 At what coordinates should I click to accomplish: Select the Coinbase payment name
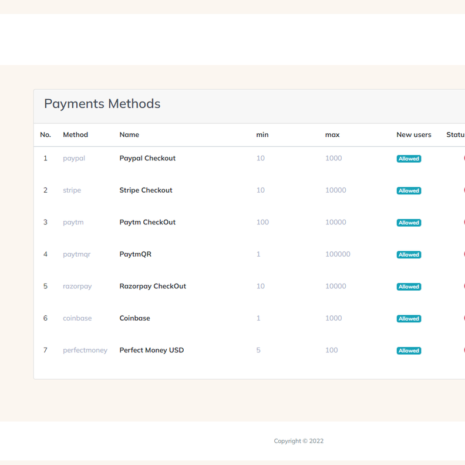point(135,318)
